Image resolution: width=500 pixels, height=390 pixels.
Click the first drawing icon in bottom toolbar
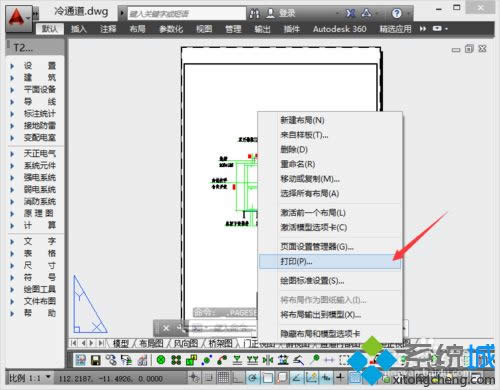[80, 360]
